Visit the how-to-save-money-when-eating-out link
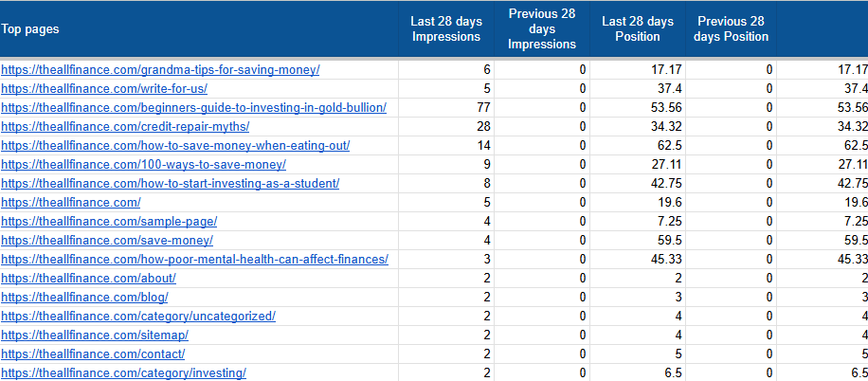 coord(175,146)
